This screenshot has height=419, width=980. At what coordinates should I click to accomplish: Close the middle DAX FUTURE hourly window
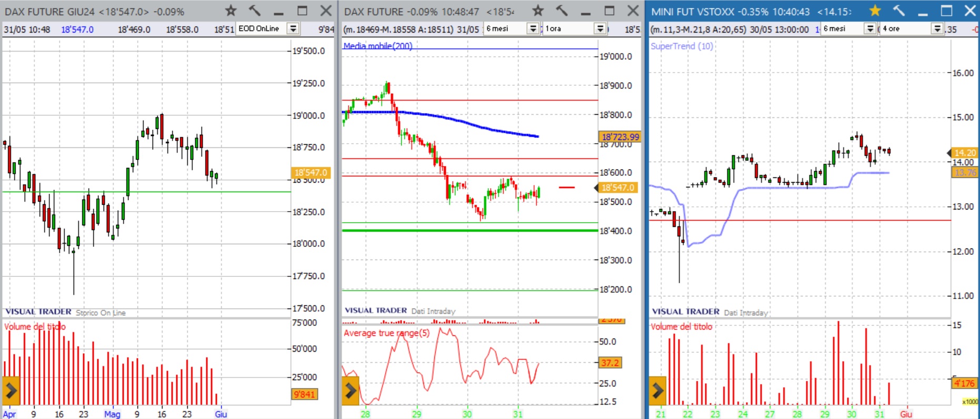(x=633, y=11)
